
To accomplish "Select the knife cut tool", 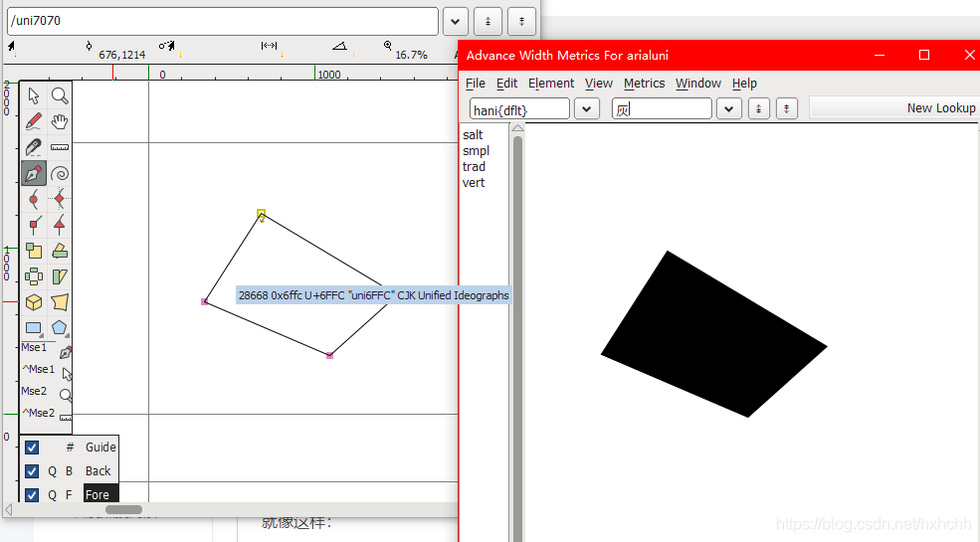I will click(x=34, y=147).
